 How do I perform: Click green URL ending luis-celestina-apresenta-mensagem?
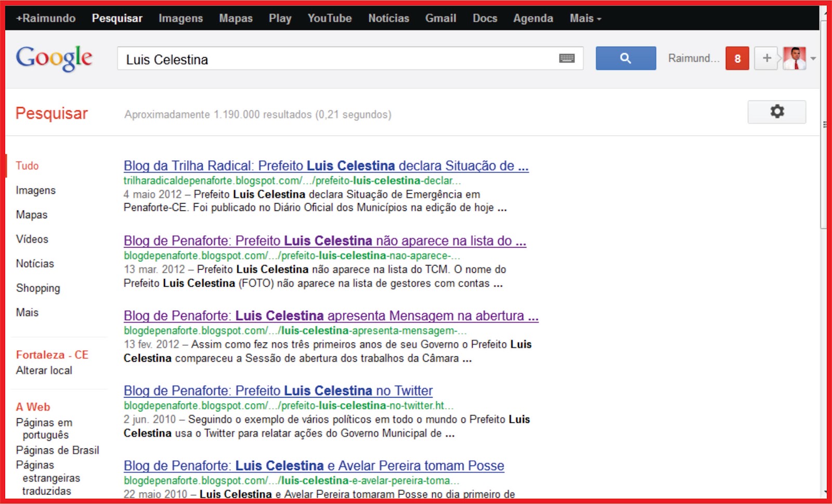pos(295,330)
